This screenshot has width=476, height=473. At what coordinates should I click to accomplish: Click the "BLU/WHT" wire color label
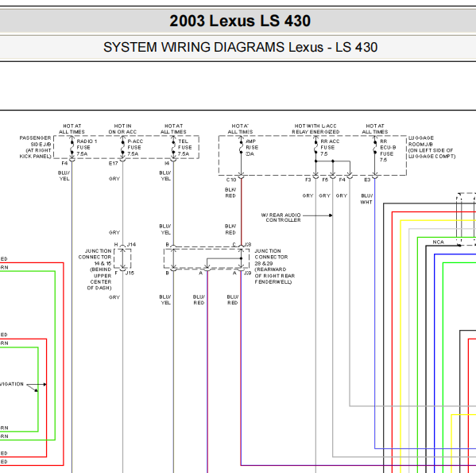[366, 199]
